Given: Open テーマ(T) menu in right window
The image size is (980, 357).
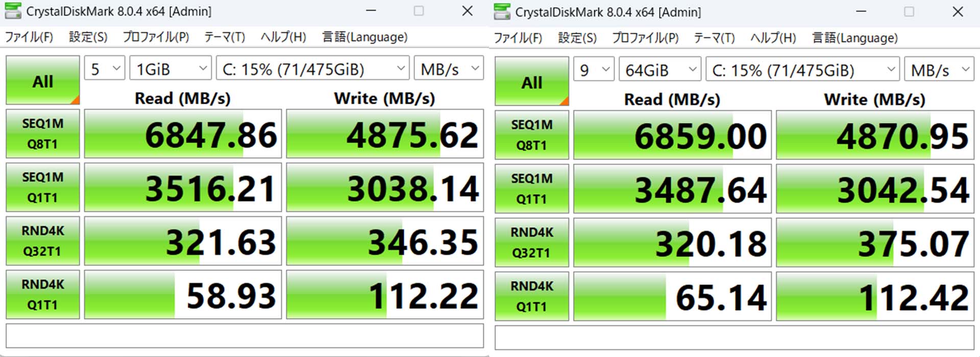Looking at the screenshot, I should click(x=714, y=38).
